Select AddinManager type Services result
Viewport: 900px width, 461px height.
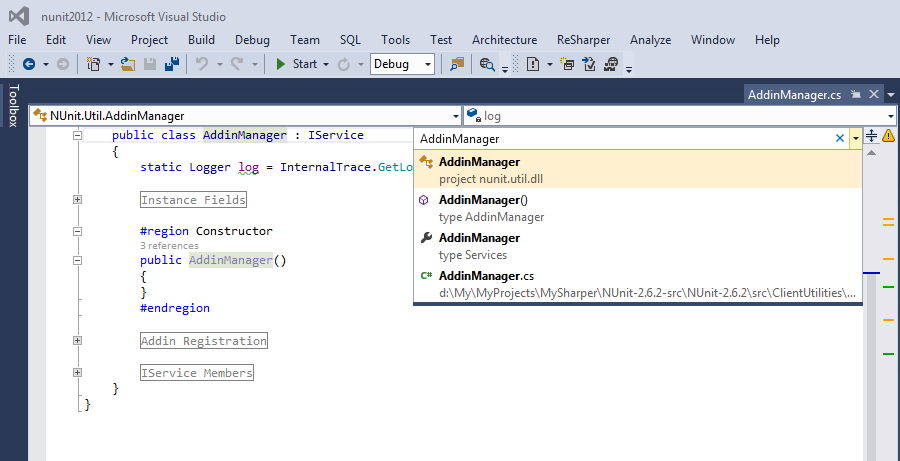(638, 246)
